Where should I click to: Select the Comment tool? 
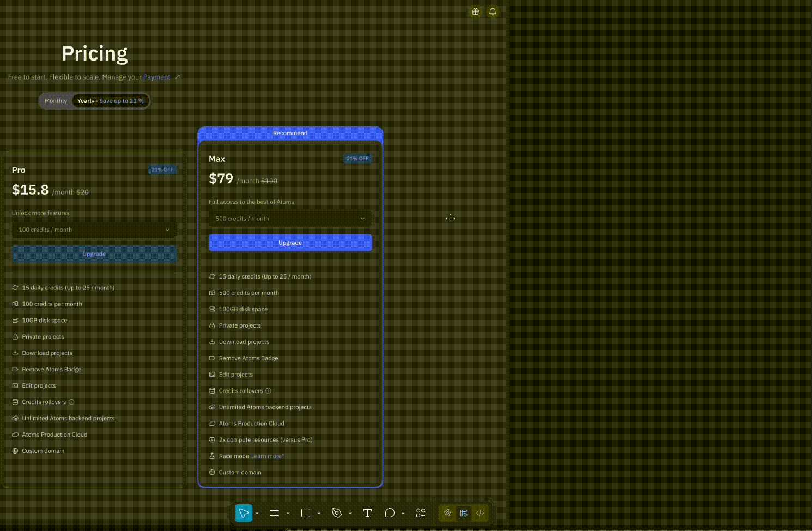coord(390,513)
